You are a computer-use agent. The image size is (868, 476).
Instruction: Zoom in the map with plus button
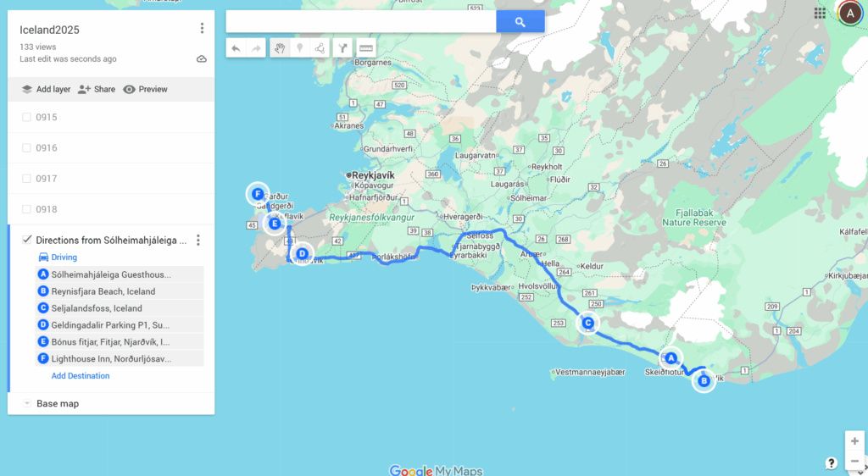(x=854, y=441)
